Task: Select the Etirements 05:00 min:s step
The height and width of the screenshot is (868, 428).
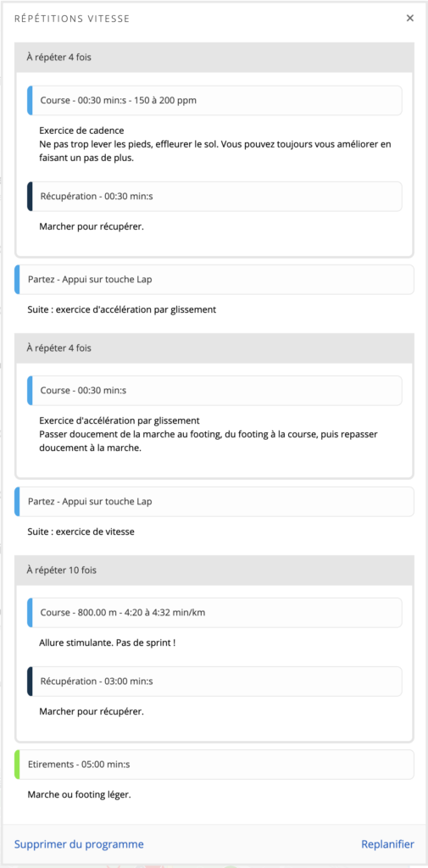Action: click(x=214, y=765)
